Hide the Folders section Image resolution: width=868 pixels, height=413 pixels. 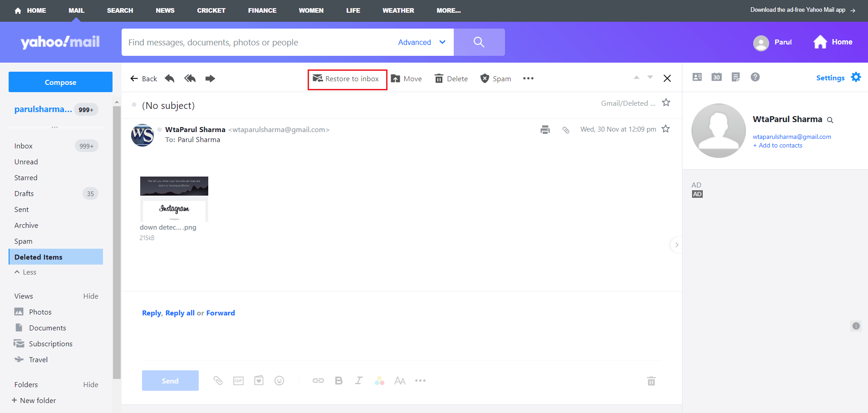tap(91, 384)
